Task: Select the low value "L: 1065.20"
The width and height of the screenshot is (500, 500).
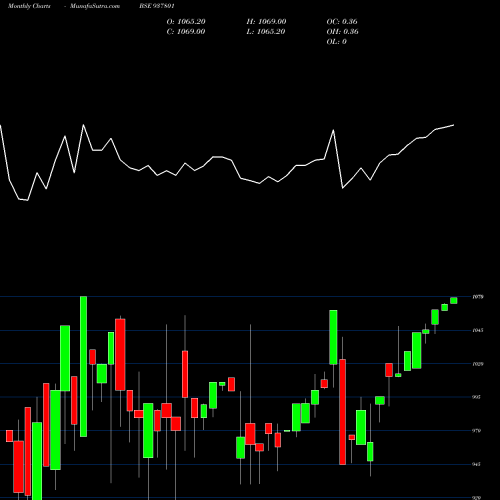Action: tap(266, 32)
